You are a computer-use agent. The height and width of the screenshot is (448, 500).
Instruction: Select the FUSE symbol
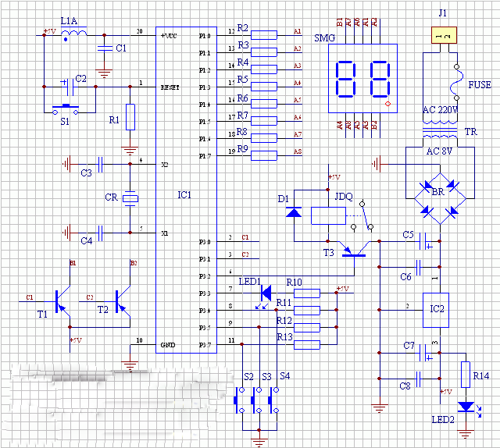coord(456,82)
